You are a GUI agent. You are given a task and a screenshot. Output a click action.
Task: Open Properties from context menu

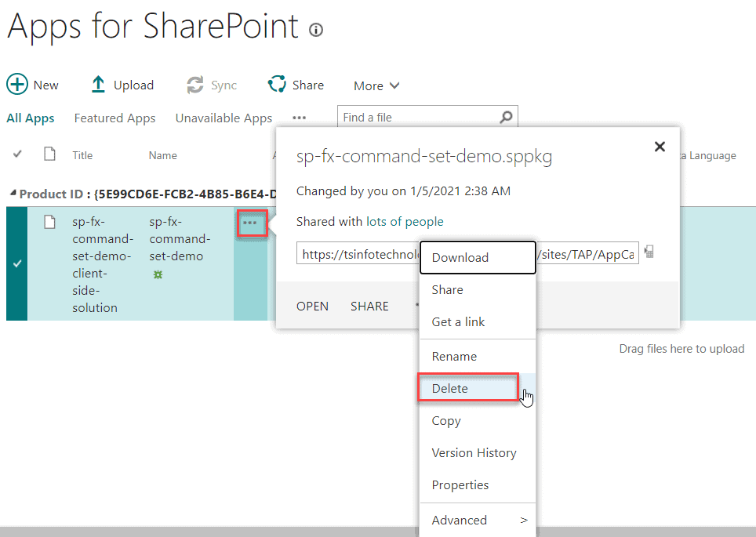478,485
